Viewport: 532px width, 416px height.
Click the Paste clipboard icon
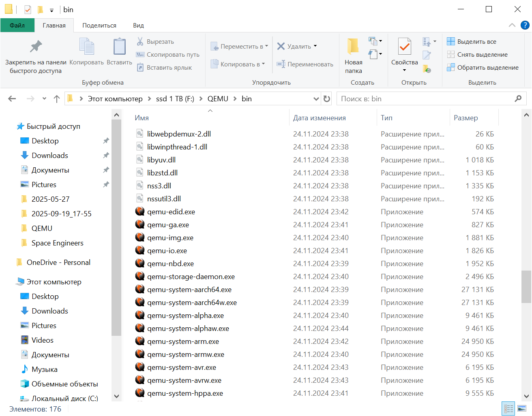(119, 46)
